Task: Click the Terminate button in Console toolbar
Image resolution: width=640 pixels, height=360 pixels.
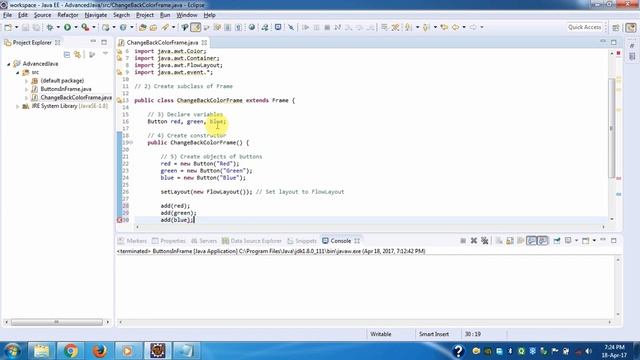Action: [463, 241]
